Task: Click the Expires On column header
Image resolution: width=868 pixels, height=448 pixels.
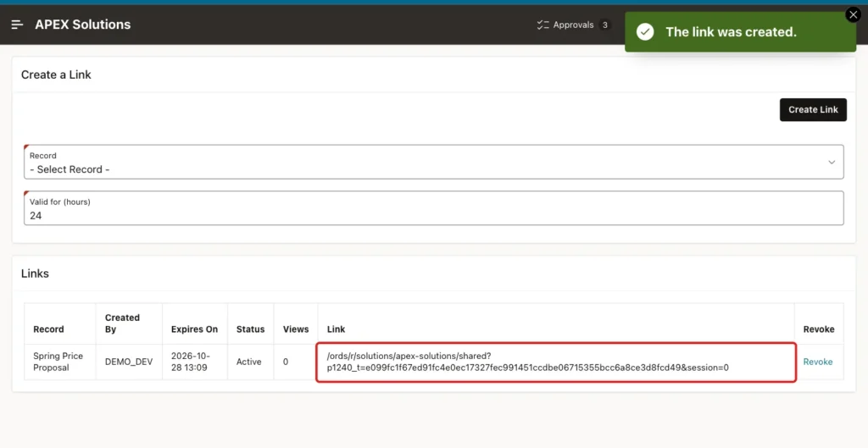Action: point(194,329)
